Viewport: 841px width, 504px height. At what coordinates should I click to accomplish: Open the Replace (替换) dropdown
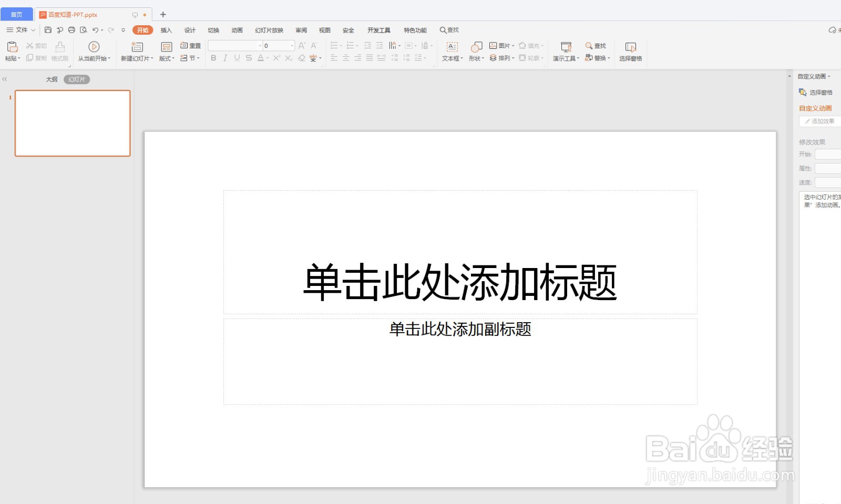(598, 58)
